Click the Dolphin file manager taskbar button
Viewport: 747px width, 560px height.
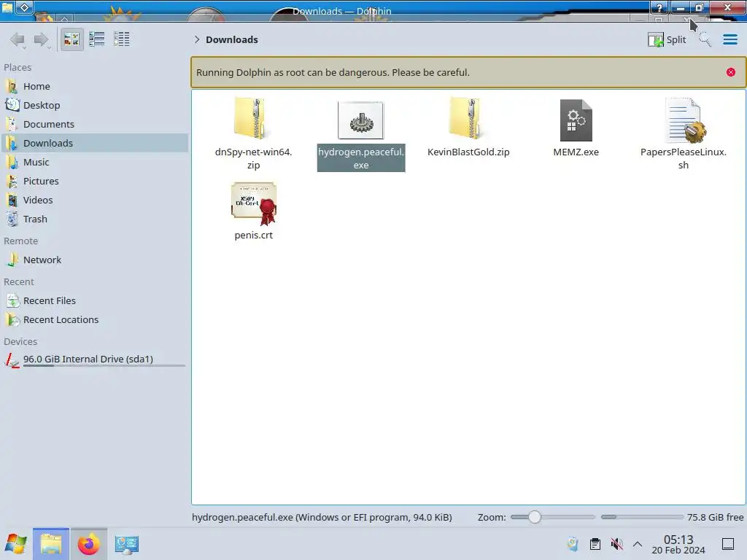pos(51,544)
